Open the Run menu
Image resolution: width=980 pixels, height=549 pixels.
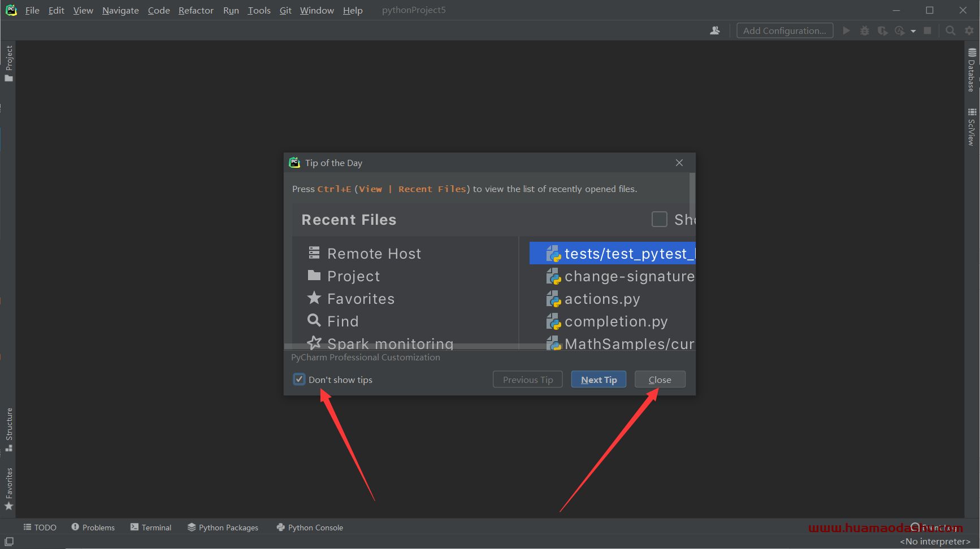pos(231,10)
